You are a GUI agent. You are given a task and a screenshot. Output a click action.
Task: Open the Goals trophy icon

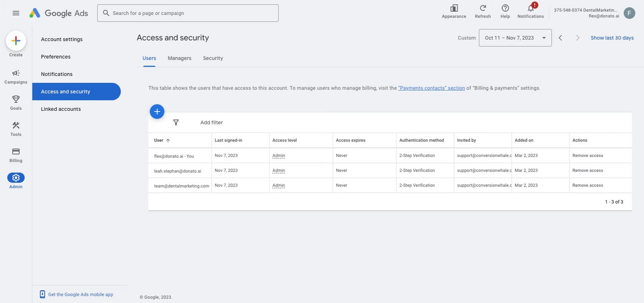16,99
